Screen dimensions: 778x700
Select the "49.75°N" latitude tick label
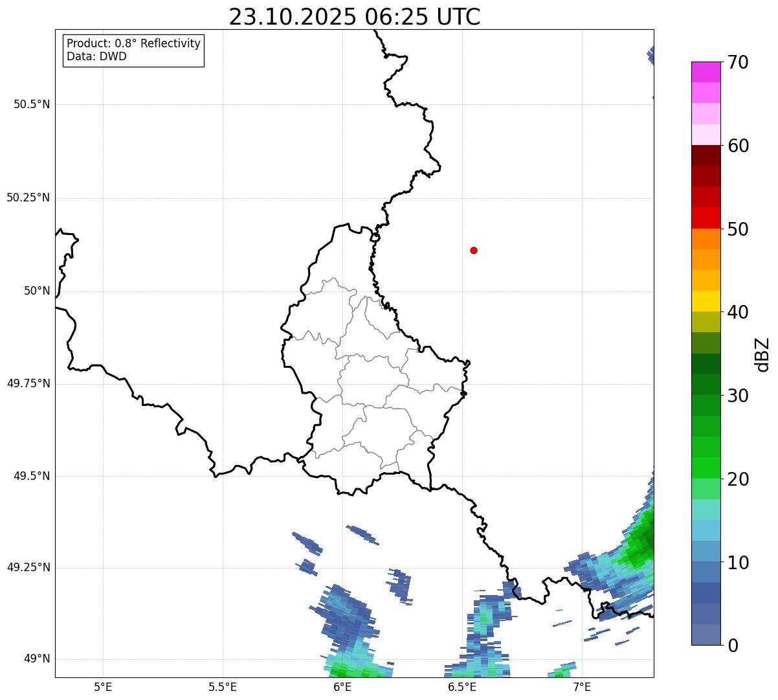(28, 383)
